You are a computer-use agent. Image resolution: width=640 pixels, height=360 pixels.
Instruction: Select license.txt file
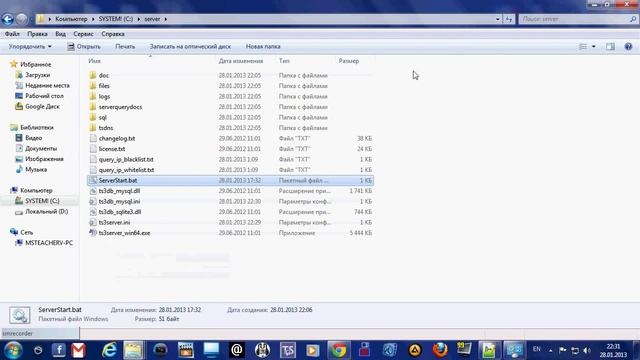(x=112, y=149)
